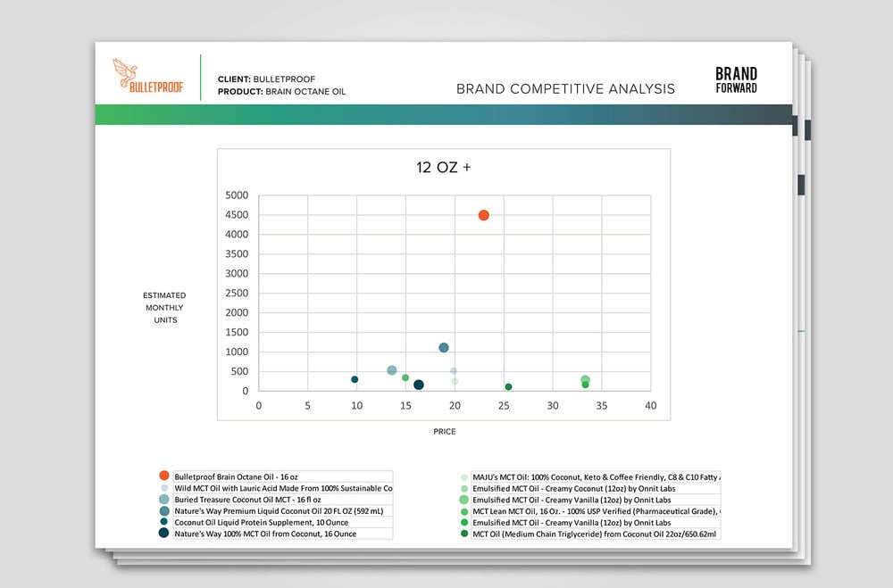Click the x-axis value '20'
Viewport: 893px width, 588px height.
click(455, 406)
